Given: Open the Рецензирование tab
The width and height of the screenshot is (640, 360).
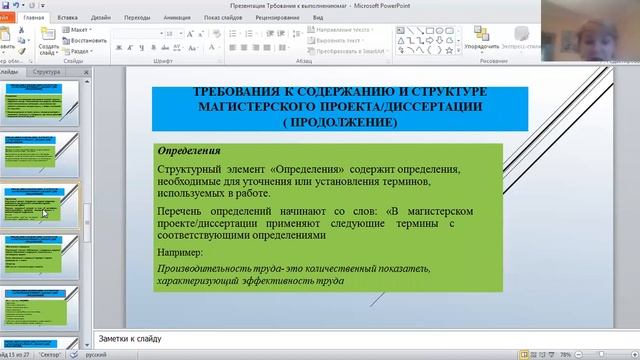Looking at the screenshot, I should point(278,18).
